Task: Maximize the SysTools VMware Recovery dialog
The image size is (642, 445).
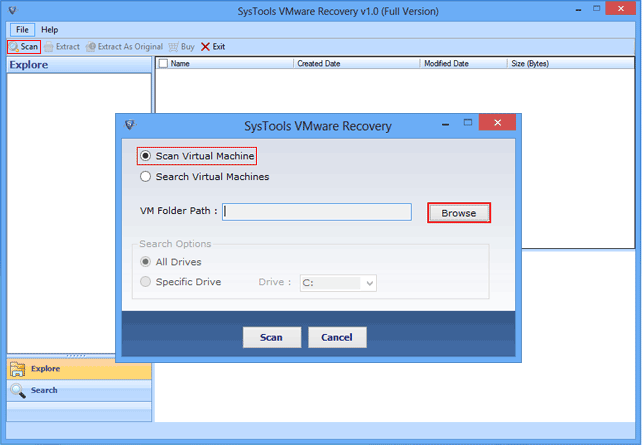Action: coord(468,122)
